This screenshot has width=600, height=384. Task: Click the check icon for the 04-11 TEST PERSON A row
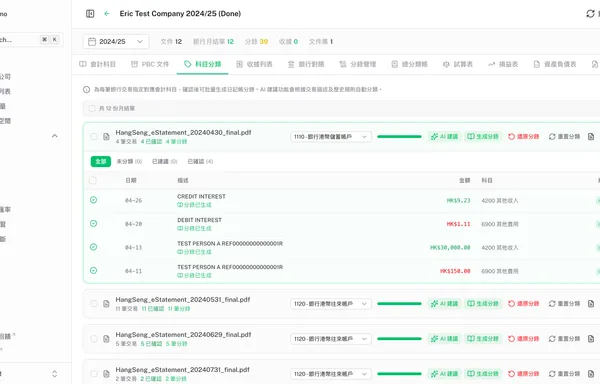click(x=93, y=271)
